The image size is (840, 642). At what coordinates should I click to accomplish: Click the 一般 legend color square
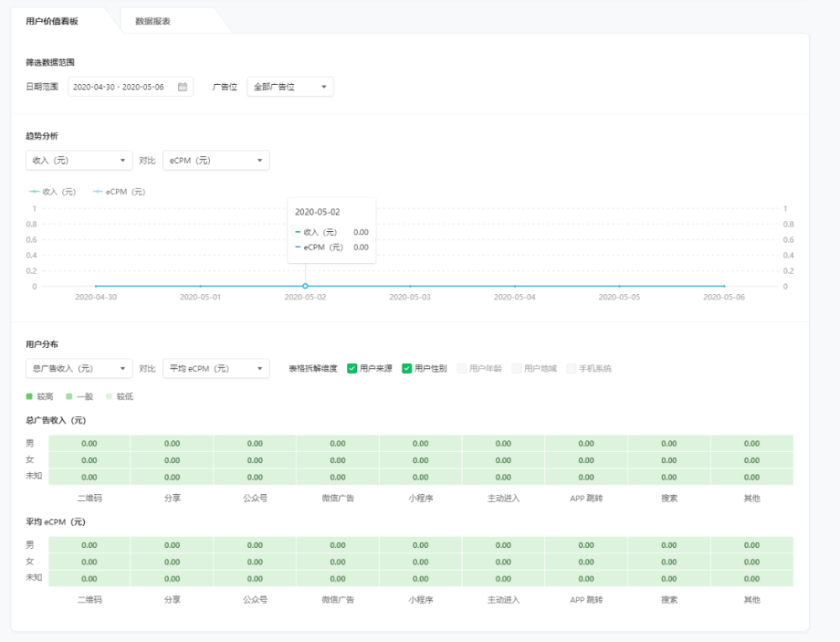(69, 396)
